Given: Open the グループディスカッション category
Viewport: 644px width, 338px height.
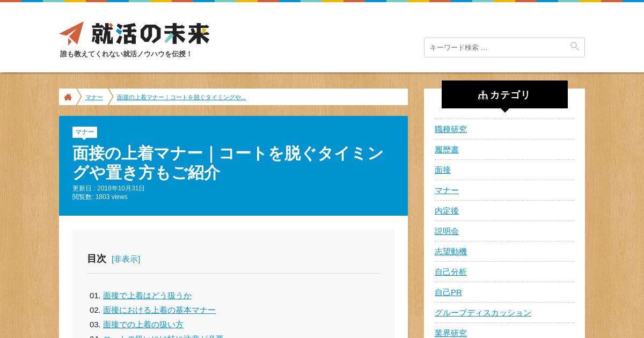Looking at the screenshot, I should (483, 313).
